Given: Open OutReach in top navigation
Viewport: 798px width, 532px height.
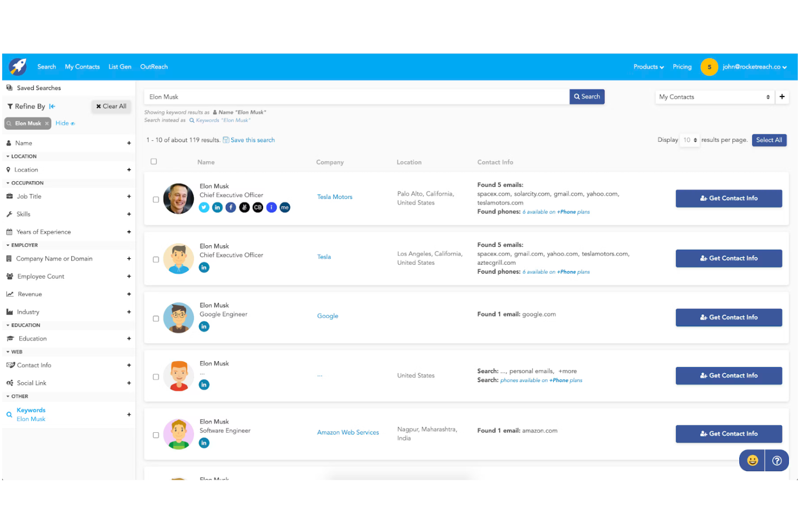Looking at the screenshot, I should 154,67.
